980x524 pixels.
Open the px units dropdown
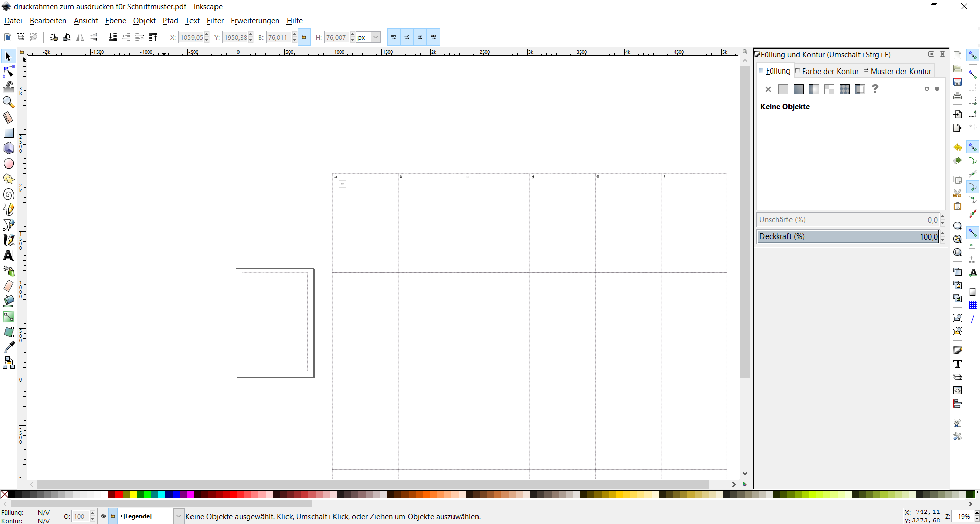pyautogui.click(x=375, y=37)
